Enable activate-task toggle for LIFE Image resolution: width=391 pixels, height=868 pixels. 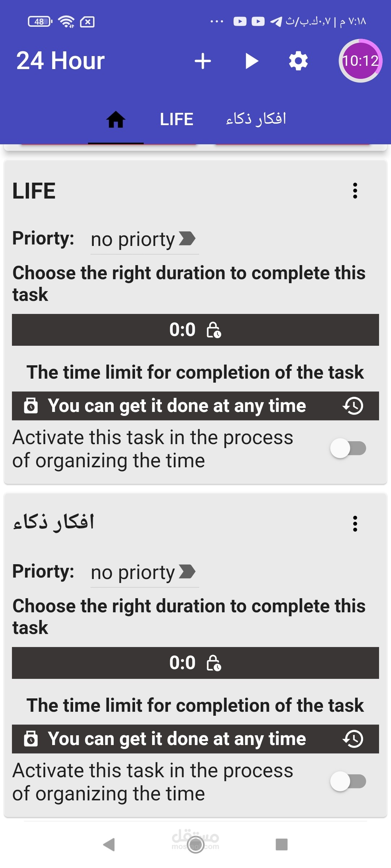tap(348, 448)
